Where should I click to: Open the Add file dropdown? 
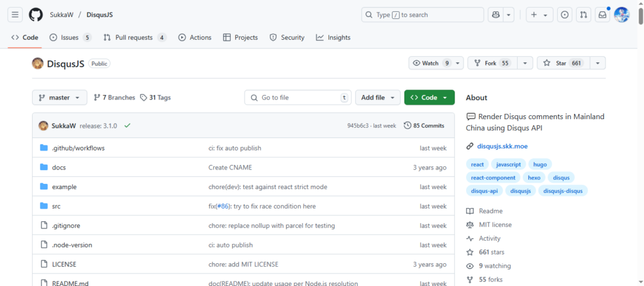[x=377, y=98]
